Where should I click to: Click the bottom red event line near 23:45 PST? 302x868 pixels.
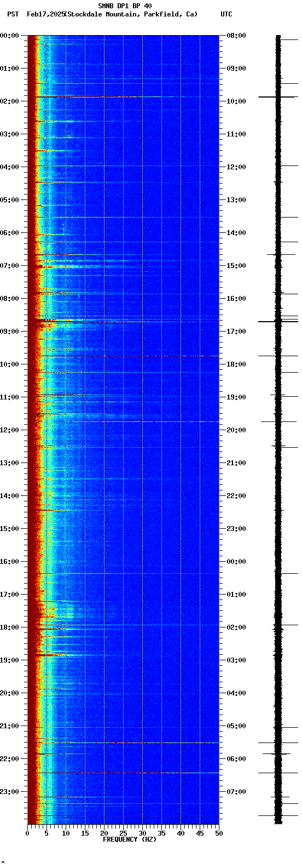[123, 815]
